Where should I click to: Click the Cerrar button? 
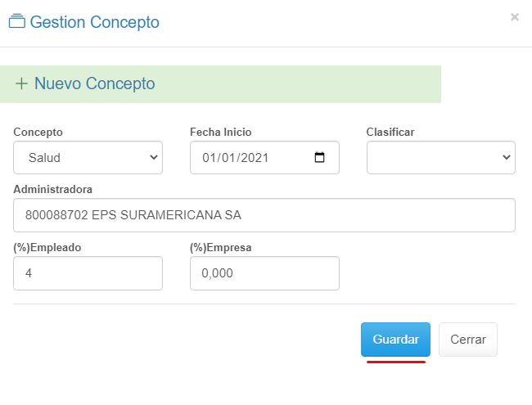click(x=467, y=340)
